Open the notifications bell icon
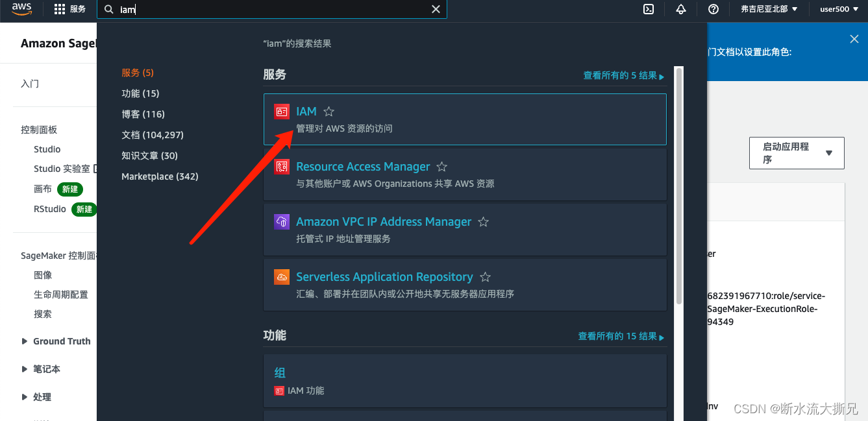Image resolution: width=868 pixels, height=421 pixels. [x=681, y=9]
